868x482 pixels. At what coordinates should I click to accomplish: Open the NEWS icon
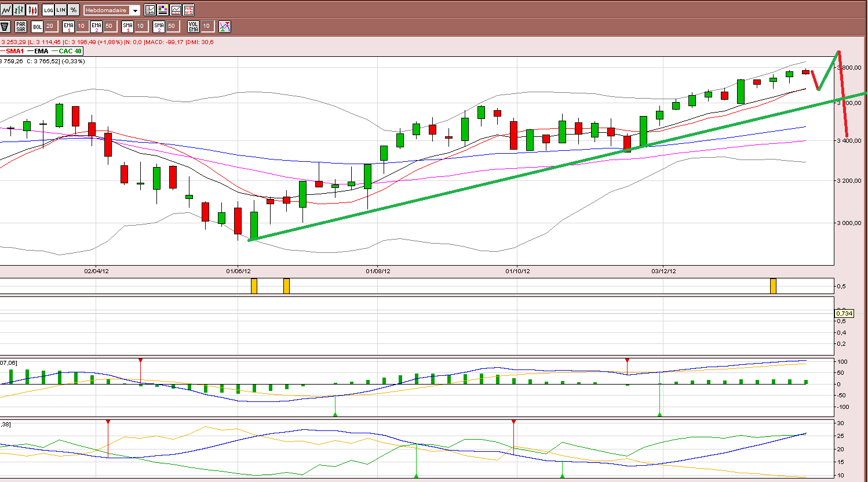(188, 10)
